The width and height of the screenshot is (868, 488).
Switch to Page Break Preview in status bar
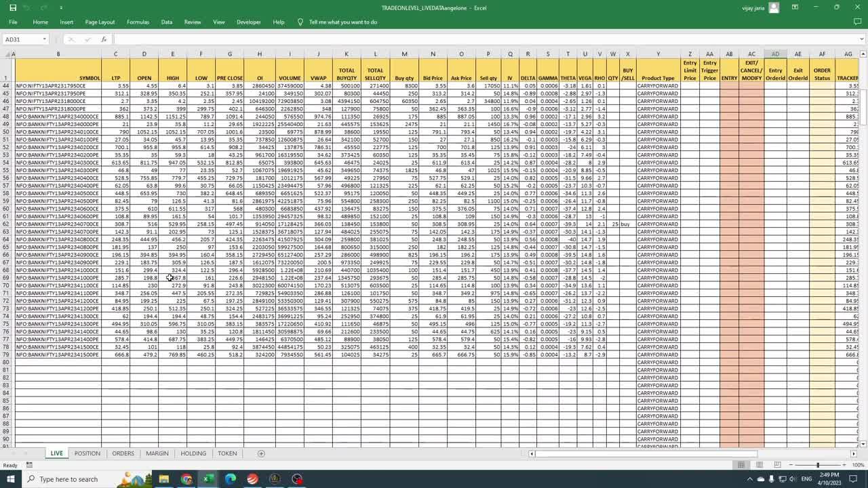[x=776, y=465]
